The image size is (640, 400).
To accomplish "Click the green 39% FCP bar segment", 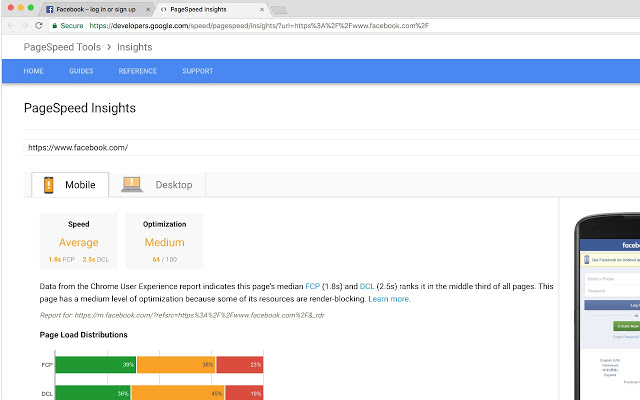I will pyautogui.click(x=96, y=365).
